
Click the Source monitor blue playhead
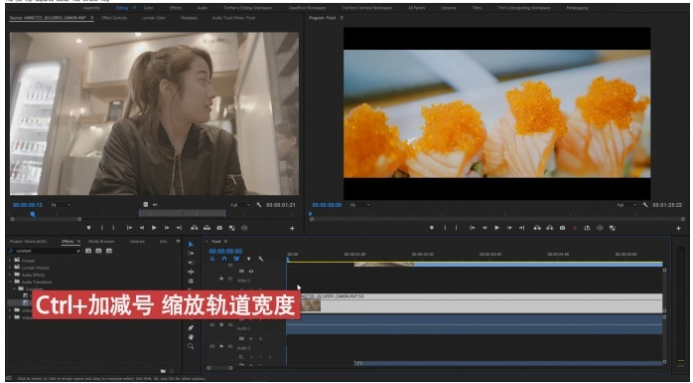(x=33, y=214)
